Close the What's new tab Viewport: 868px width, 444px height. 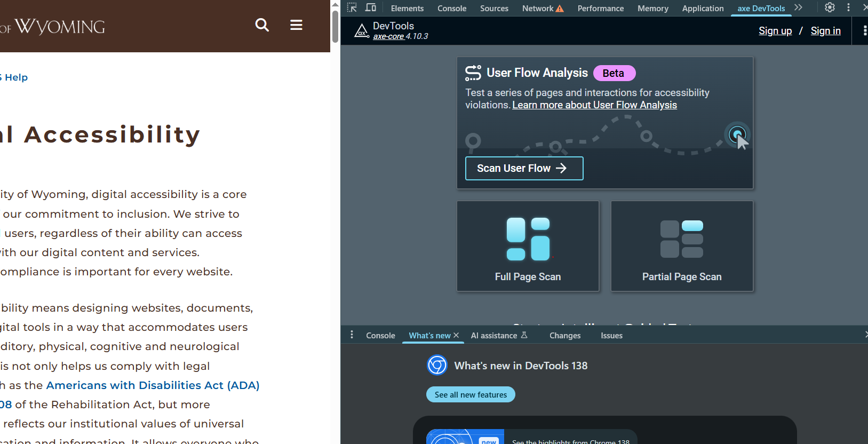(x=456, y=335)
